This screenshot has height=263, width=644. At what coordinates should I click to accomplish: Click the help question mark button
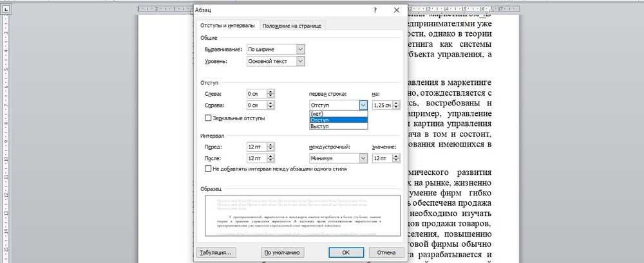375,11
